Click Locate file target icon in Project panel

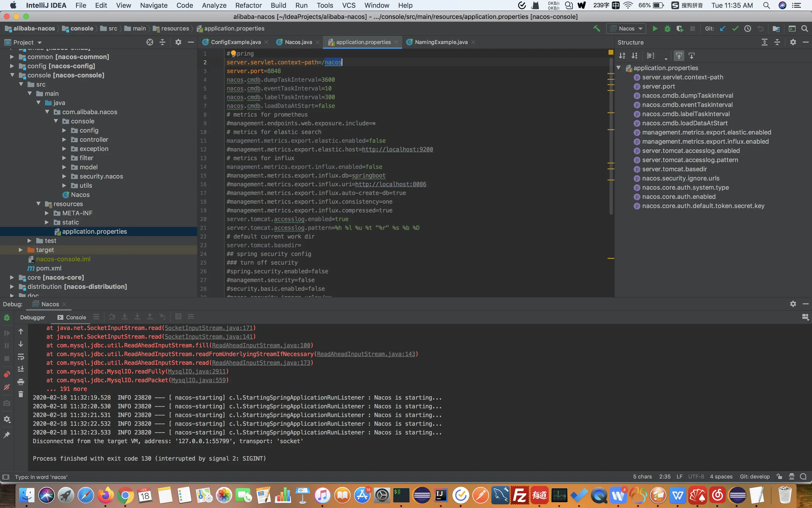(x=150, y=42)
